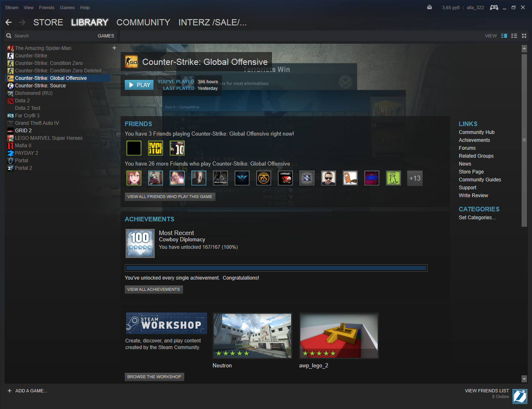The height and width of the screenshot is (409, 532).
Task: Browse the Workshop
Action: (154, 377)
